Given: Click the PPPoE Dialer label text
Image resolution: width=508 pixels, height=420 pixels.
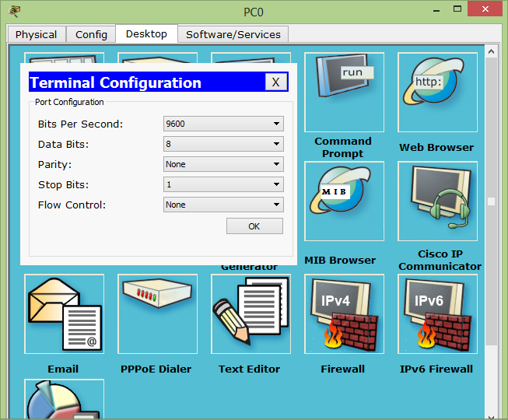Looking at the screenshot, I should tap(156, 369).
